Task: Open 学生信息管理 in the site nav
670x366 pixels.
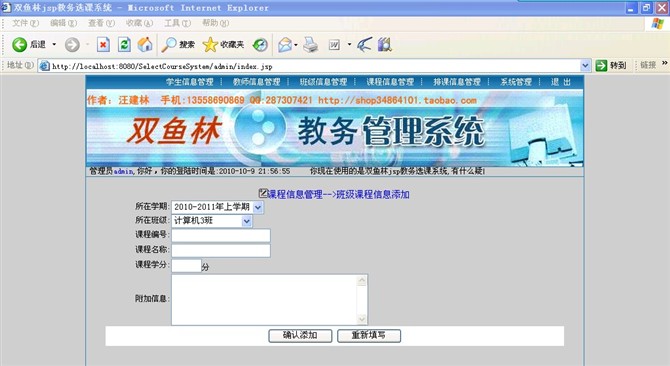Action: coord(190,82)
